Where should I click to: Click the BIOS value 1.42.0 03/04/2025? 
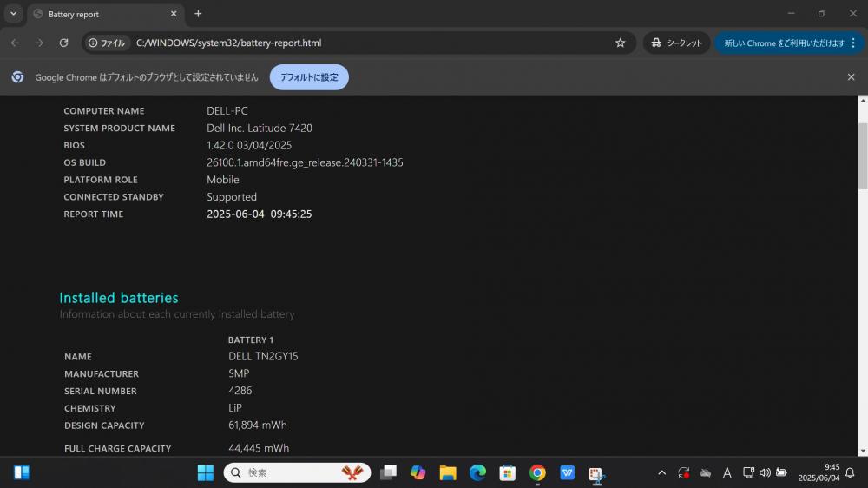point(249,145)
